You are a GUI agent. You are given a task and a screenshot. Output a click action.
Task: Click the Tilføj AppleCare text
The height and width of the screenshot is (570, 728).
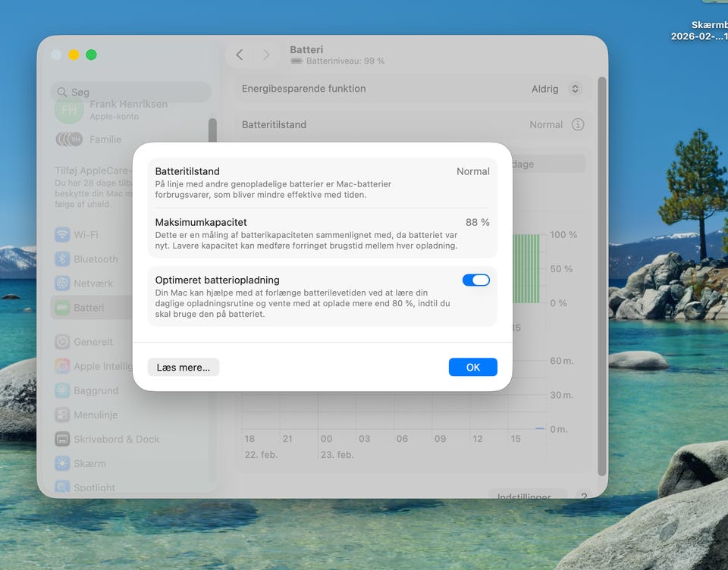pos(93,171)
